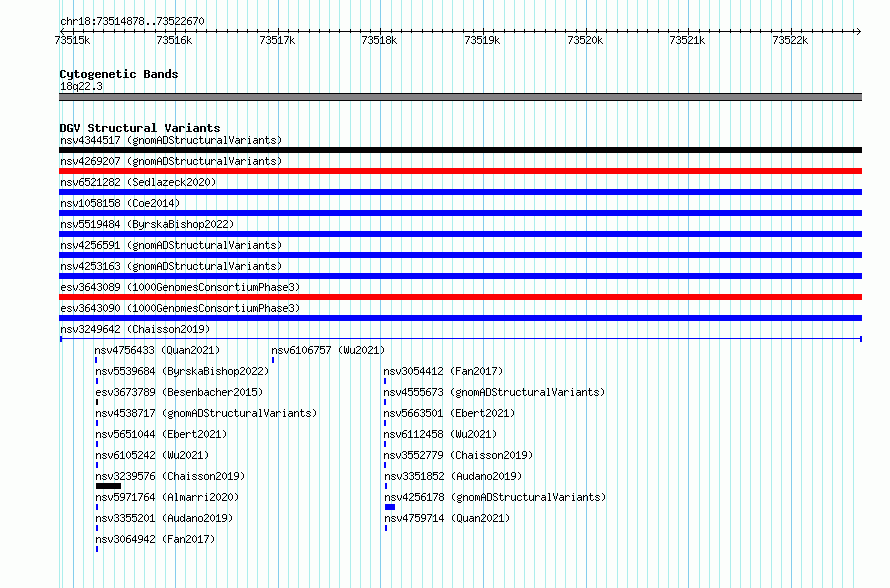
Task: Click the nsv4253163 gnomAD variant label
Action: (171, 266)
